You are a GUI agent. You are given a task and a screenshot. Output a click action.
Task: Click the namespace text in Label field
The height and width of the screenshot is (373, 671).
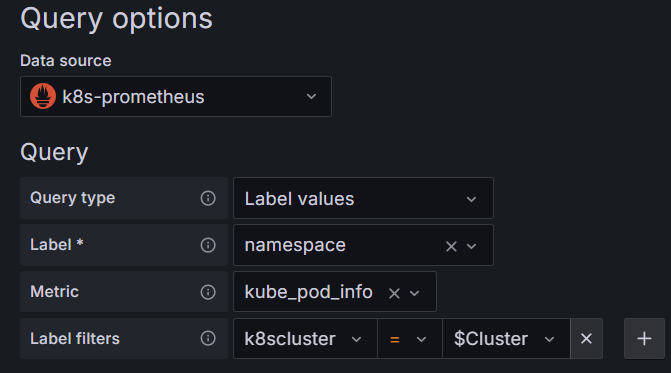click(x=295, y=246)
